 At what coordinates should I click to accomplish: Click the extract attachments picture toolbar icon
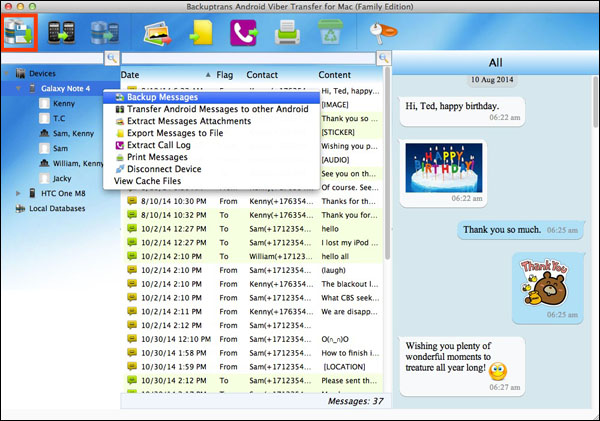[x=157, y=33]
